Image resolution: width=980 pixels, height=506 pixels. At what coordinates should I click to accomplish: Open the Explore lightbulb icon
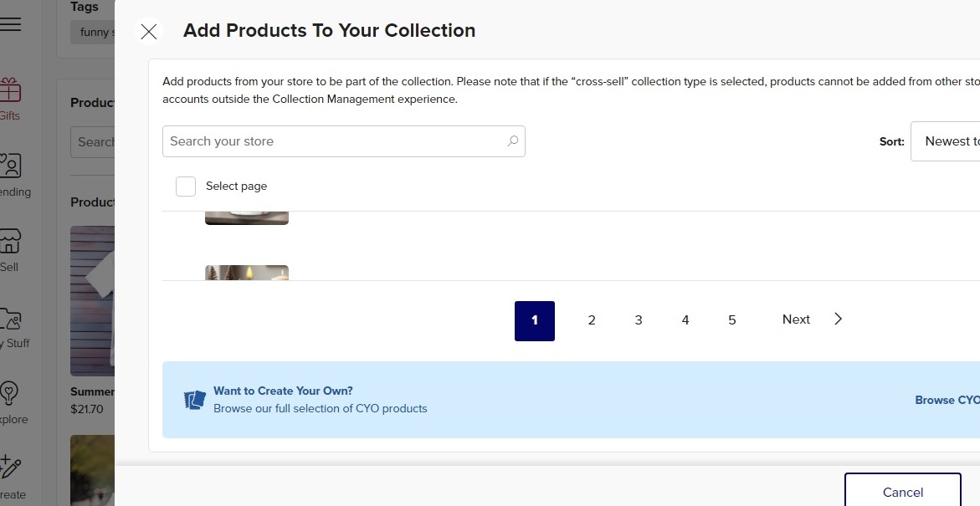pyautogui.click(x=8, y=394)
